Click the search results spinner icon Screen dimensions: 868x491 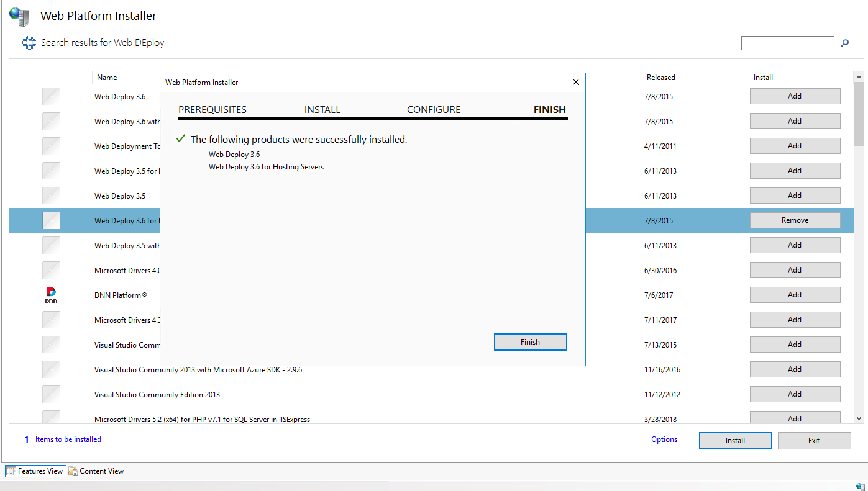pyautogui.click(x=29, y=43)
